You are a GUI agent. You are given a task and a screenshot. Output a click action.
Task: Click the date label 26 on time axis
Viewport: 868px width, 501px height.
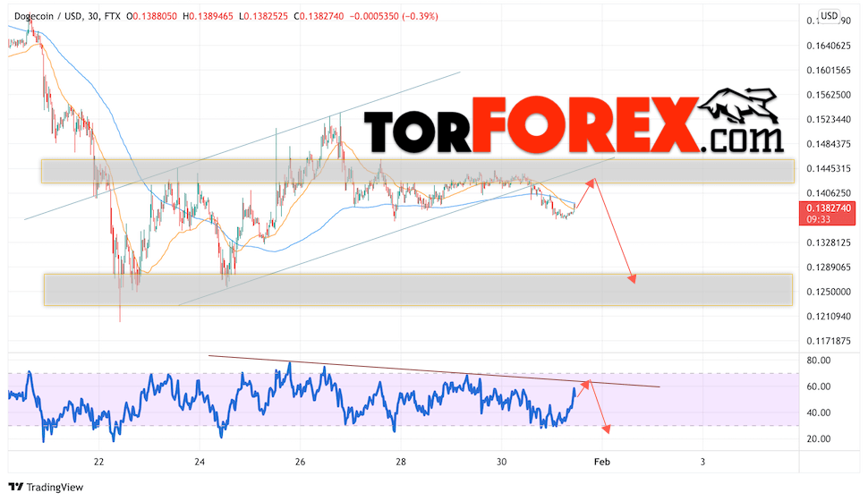pyautogui.click(x=300, y=462)
